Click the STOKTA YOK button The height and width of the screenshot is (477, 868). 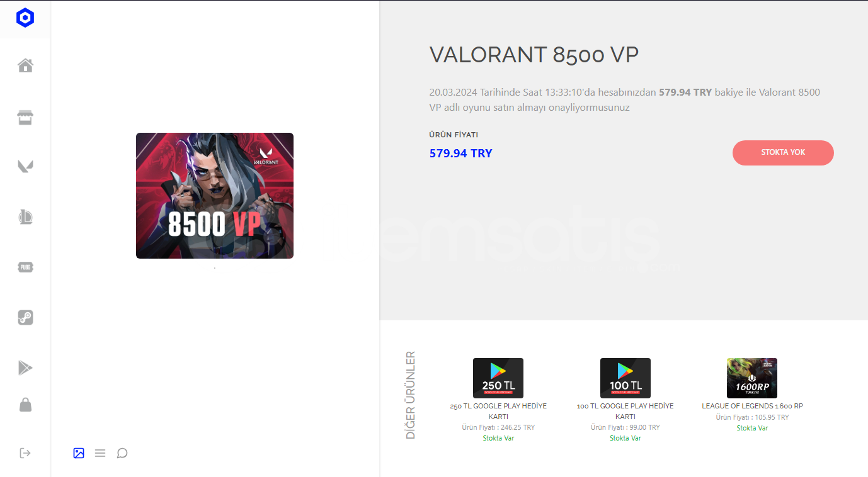tap(783, 153)
